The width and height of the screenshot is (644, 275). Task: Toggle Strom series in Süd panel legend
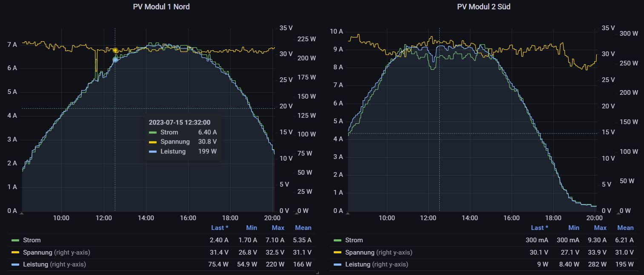coord(354,240)
